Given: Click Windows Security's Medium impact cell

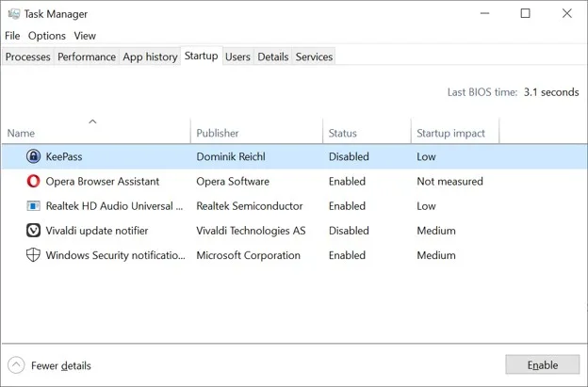Looking at the screenshot, I should [436, 255].
